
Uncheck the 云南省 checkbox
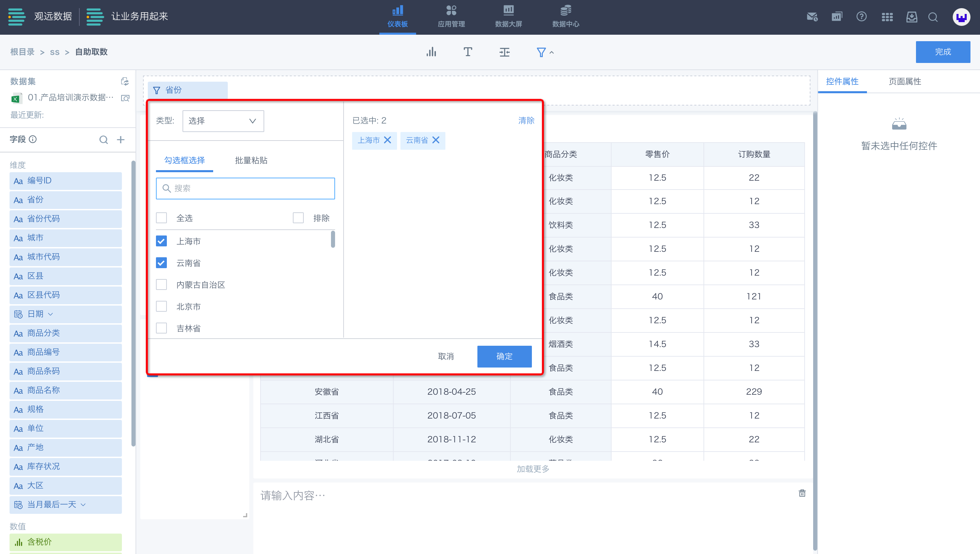(x=161, y=263)
